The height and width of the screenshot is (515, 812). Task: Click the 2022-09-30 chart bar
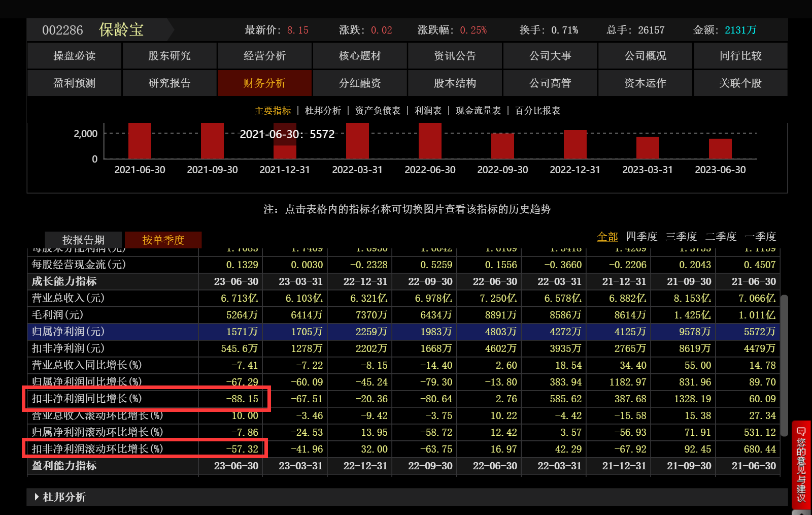[502, 146]
